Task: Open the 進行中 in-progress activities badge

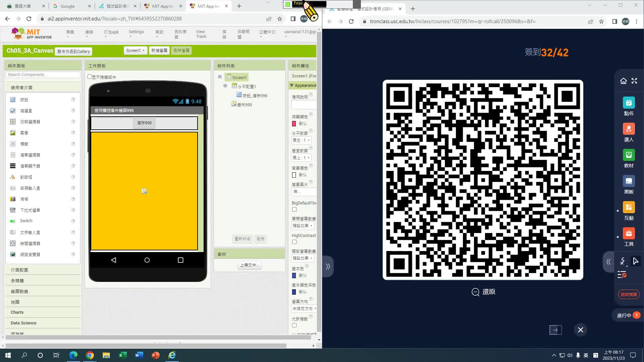Action: pos(628,315)
